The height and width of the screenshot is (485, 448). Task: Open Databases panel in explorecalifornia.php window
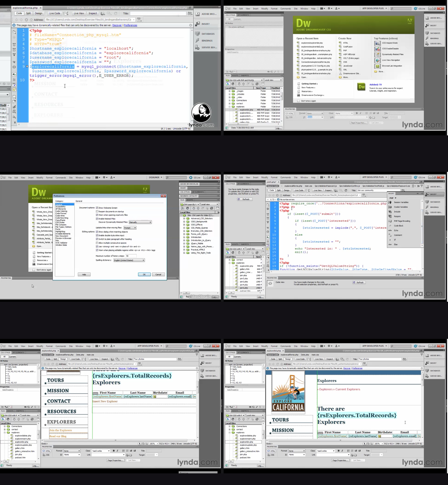point(205,34)
